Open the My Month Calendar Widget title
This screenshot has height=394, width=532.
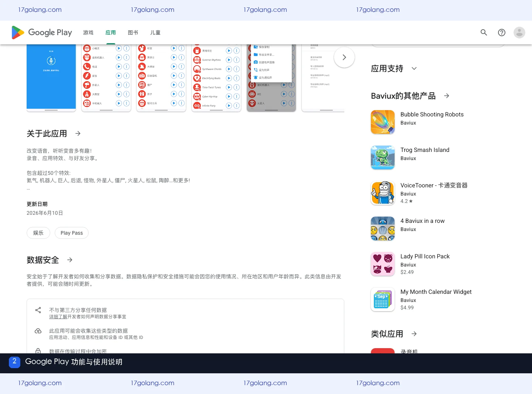436,292
